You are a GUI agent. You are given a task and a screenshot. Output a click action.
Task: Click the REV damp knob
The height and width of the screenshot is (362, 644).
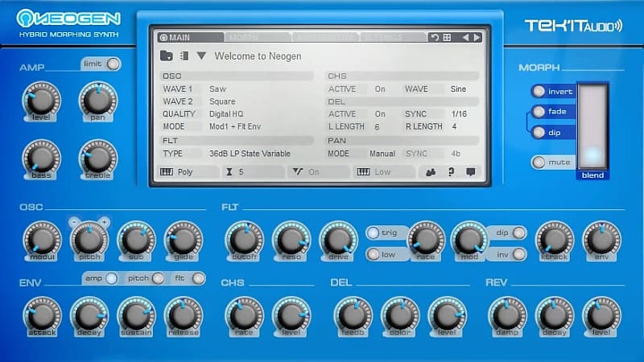[x=508, y=315]
